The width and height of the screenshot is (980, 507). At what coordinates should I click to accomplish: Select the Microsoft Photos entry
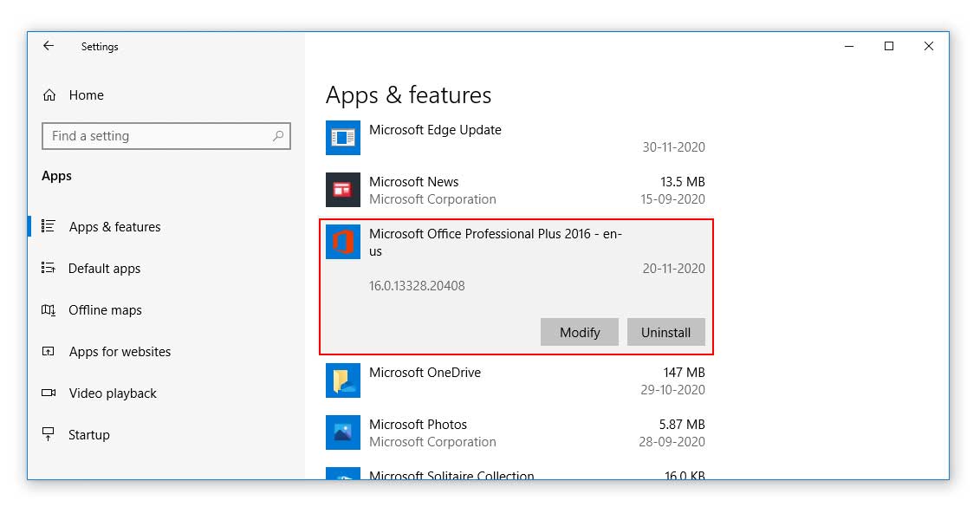[x=516, y=432]
